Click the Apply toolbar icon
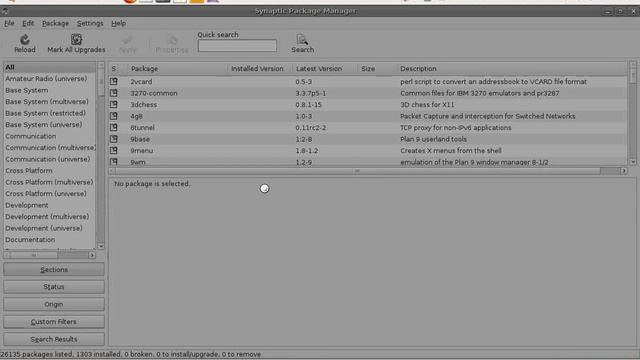Screen dimensions: 640x360 click(x=127, y=40)
